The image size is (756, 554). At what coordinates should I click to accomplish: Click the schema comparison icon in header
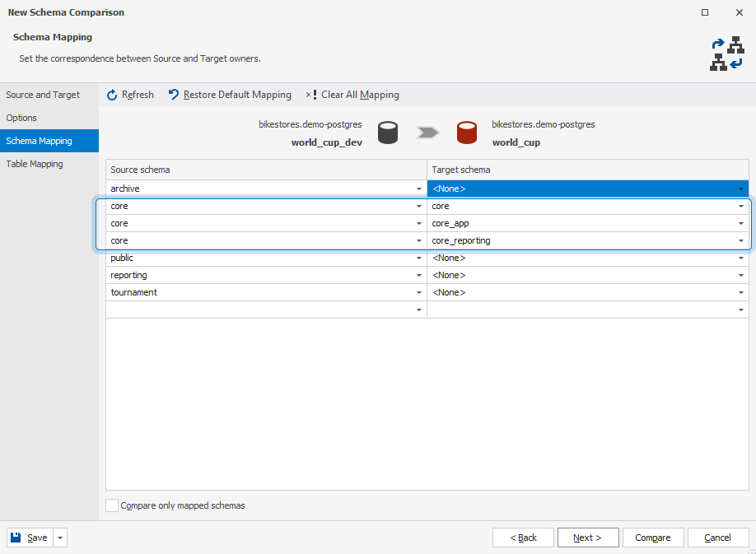click(x=727, y=54)
